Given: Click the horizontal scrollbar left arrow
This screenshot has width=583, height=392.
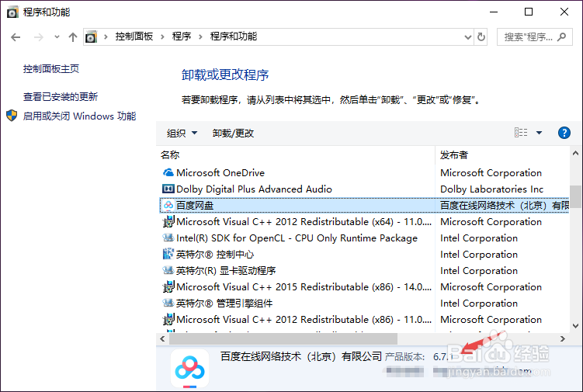Looking at the screenshot, I should point(162,338).
